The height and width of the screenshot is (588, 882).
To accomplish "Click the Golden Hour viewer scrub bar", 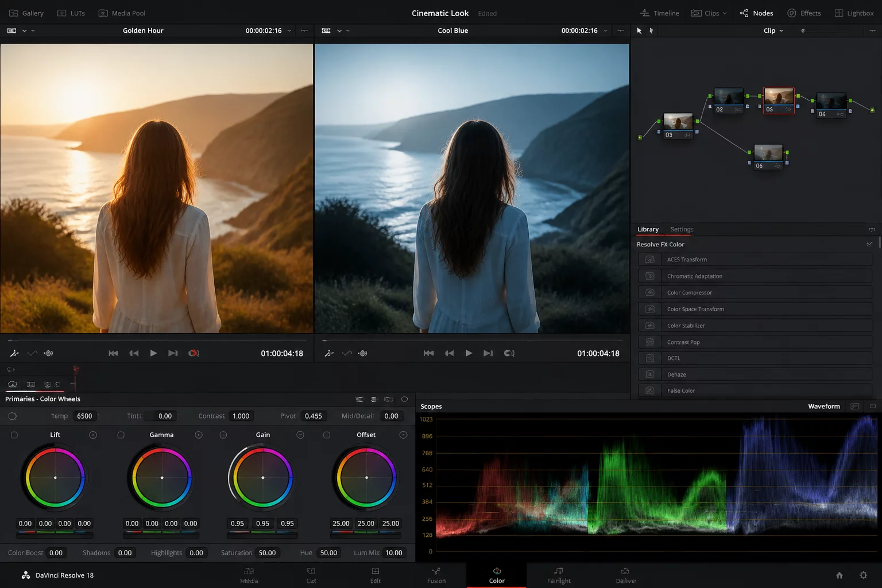I will coord(157,341).
